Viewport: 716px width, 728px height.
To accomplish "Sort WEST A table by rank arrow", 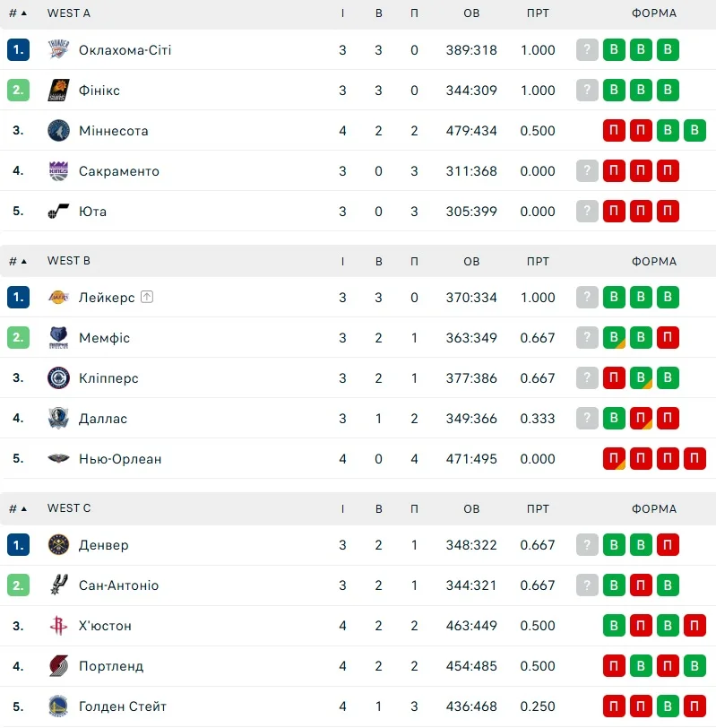I will [23, 13].
